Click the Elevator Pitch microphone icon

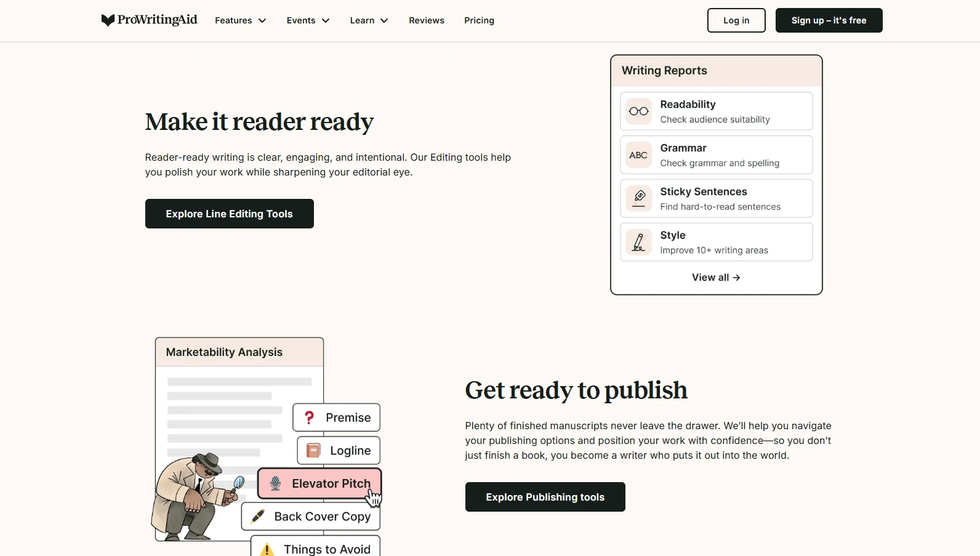coord(275,483)
